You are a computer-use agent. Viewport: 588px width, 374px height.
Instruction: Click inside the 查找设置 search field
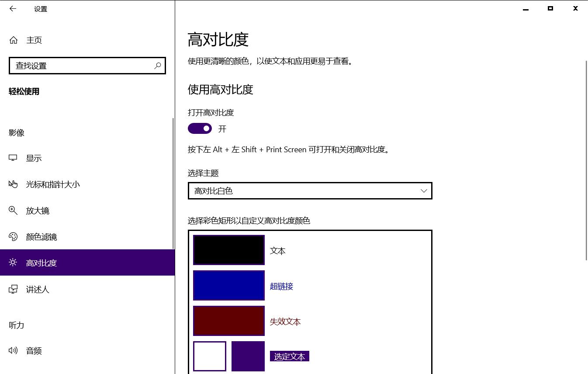[79, 66]
